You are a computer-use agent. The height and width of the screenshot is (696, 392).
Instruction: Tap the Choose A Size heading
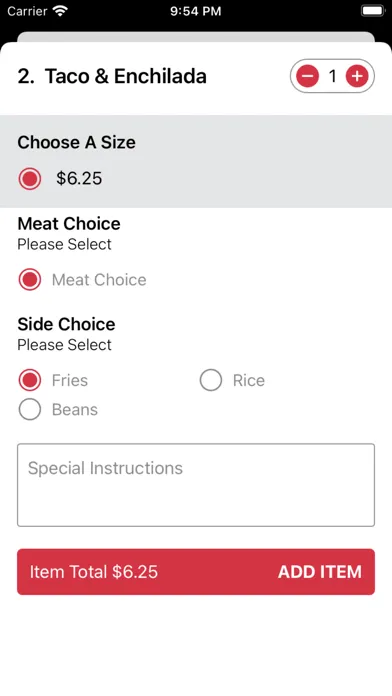76,142
